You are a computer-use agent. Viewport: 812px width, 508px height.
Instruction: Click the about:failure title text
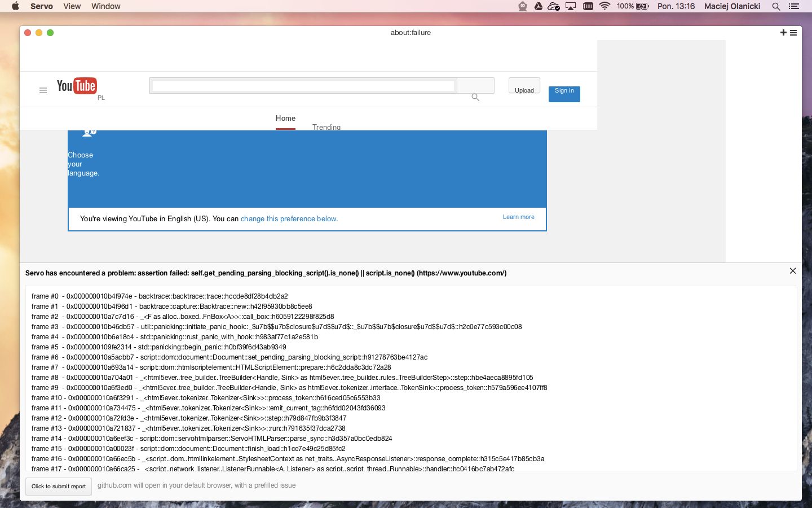pyautogui.click(x=411, y=33)
